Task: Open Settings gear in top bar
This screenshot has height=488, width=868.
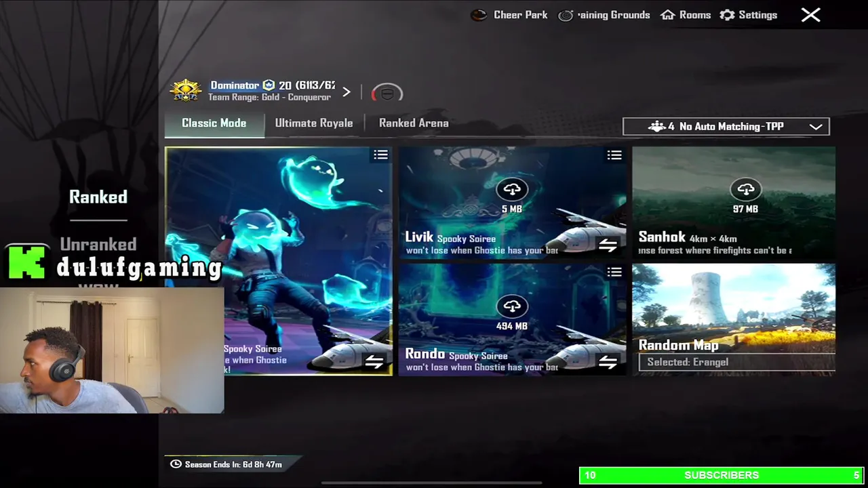Action: (x=727, y=15)
